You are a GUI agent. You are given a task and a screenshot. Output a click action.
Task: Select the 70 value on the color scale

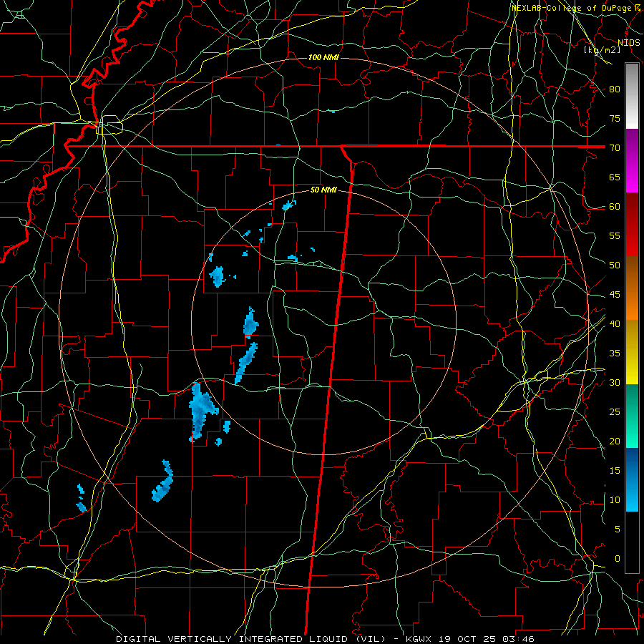[x=615, y=147]
